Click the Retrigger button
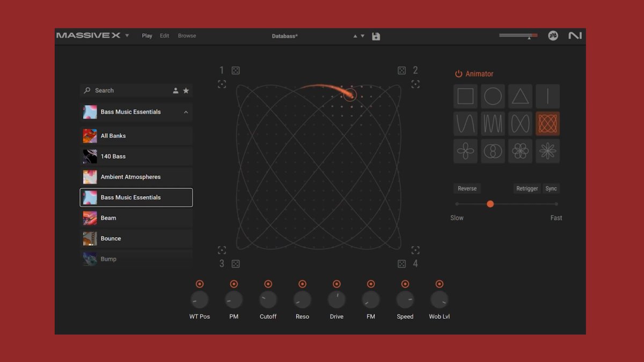 (527, 189)
